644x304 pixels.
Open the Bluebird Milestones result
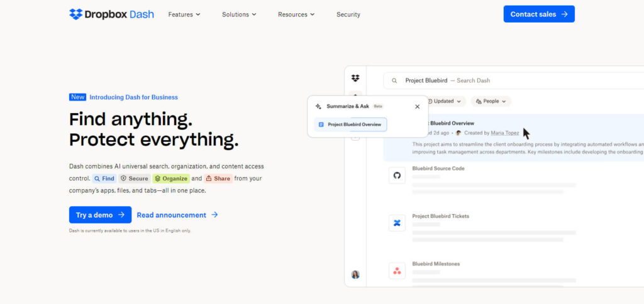point(436,264)
